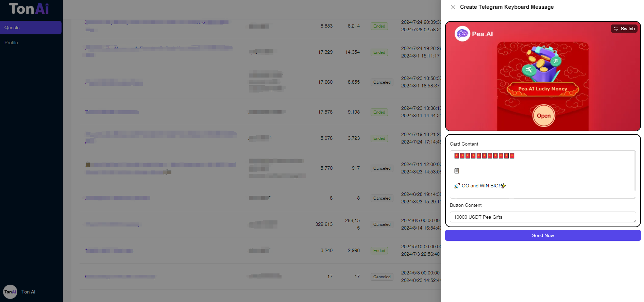The height and width of the screenshot is (302, 644).
Task: Click the Card Content scrollbar
Action: pos(635,171)
